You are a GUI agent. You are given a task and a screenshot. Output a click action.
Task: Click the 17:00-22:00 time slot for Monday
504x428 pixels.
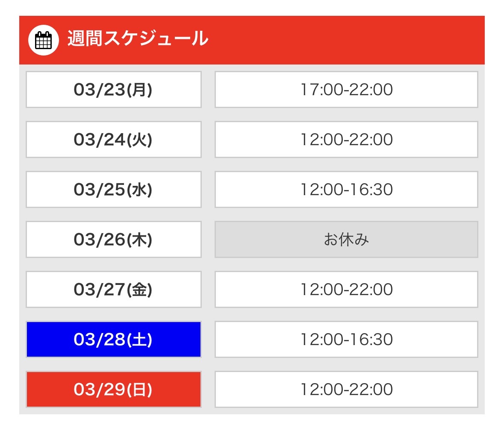[x=346, y=90]
